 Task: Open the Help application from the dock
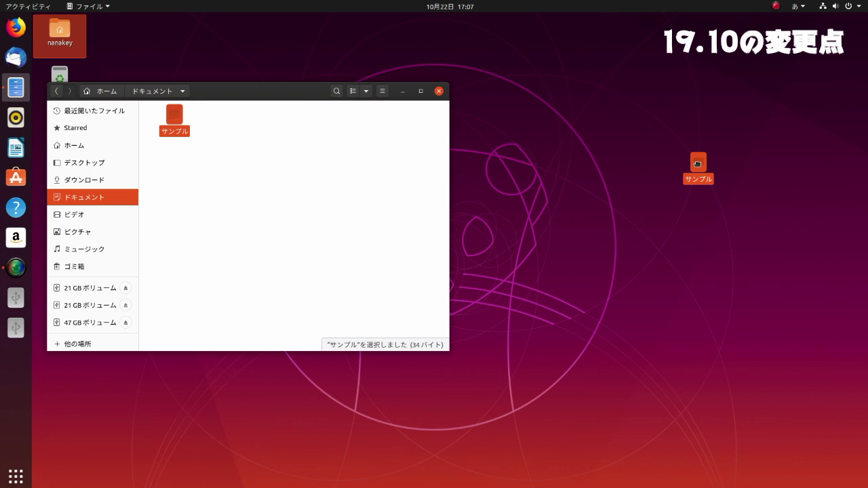(16, 207)
